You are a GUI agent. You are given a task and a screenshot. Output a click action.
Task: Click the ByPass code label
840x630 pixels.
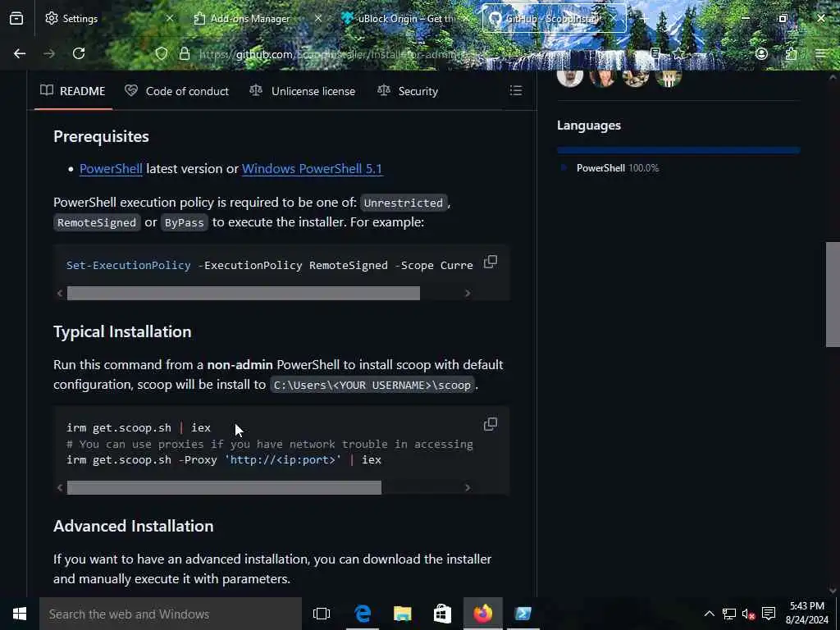click(x=185, y=222)
